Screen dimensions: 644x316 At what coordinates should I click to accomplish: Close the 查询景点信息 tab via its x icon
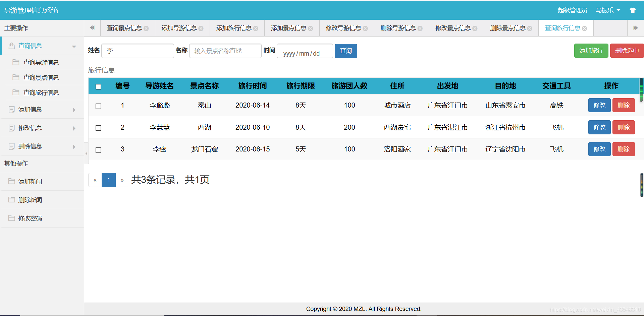pos(146,28)
